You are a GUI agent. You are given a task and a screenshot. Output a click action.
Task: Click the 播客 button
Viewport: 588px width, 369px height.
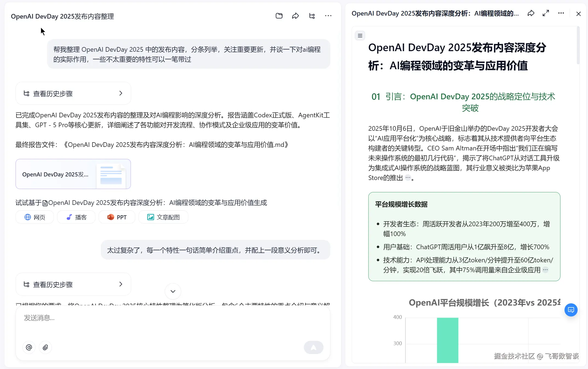[x=77, y=217]
